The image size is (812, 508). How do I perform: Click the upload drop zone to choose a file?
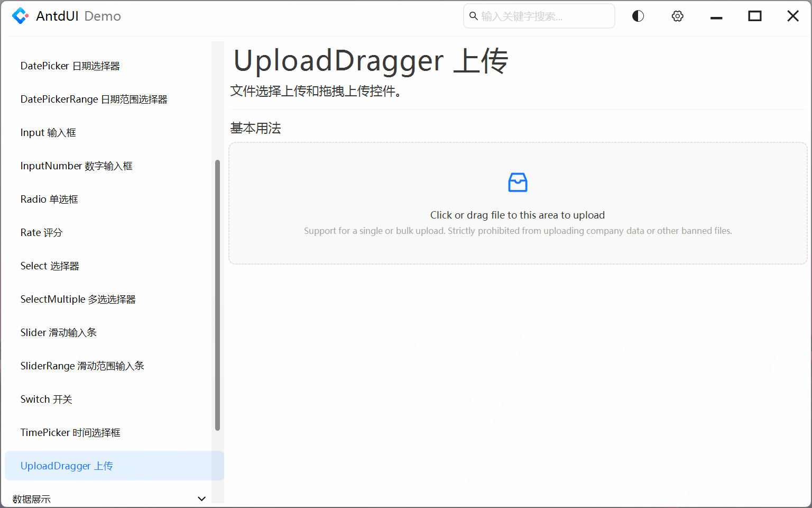(x=517, y=203)
